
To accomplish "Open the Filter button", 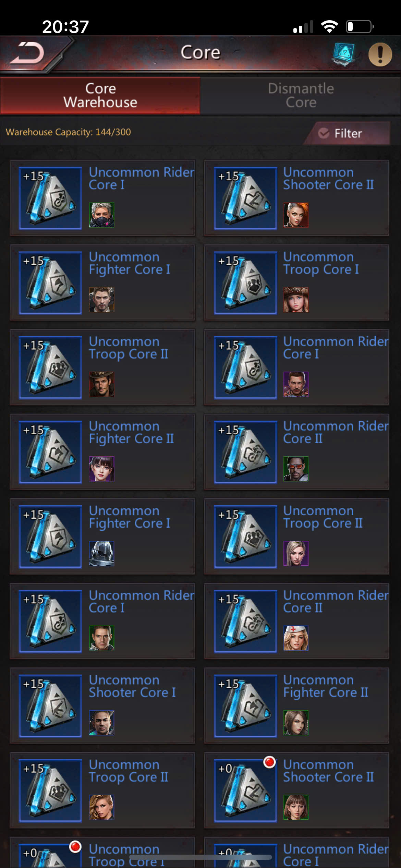I will click(347, 133).
